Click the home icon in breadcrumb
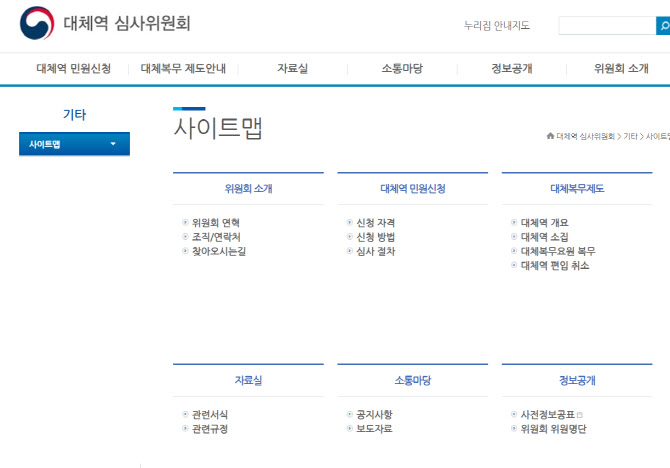This screenshot has height=468, width=670. tap(550, 136)
